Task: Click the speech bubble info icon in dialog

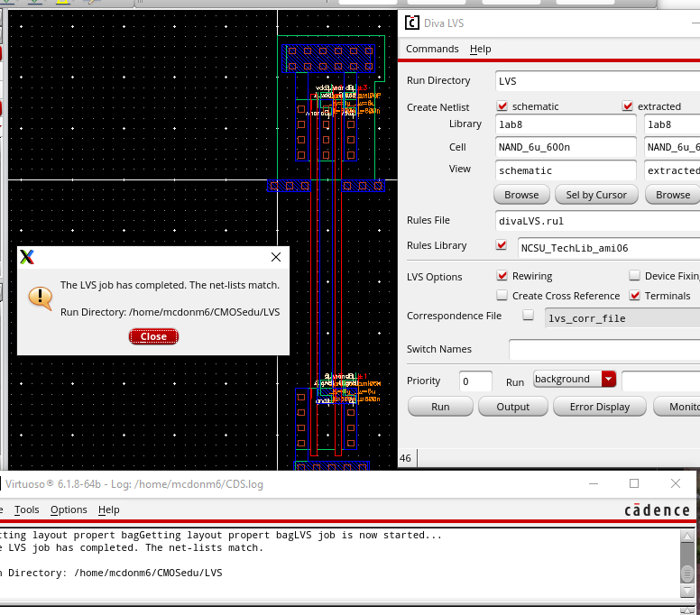Action: point(41,297)
